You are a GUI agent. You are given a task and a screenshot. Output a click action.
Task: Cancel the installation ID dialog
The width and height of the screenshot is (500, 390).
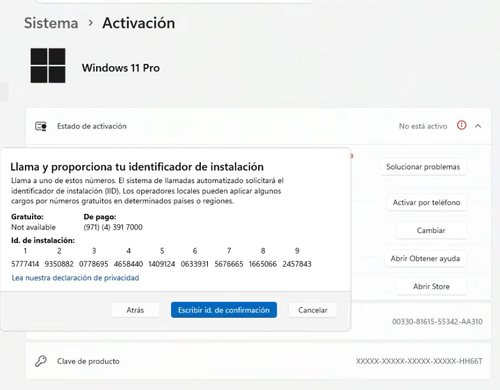[x=313, y=310]
